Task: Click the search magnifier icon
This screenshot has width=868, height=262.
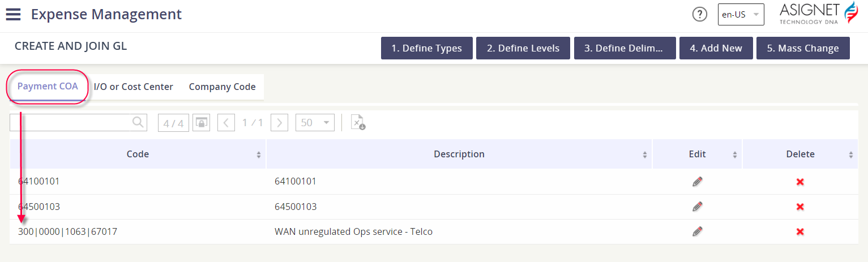Action: 138,122
